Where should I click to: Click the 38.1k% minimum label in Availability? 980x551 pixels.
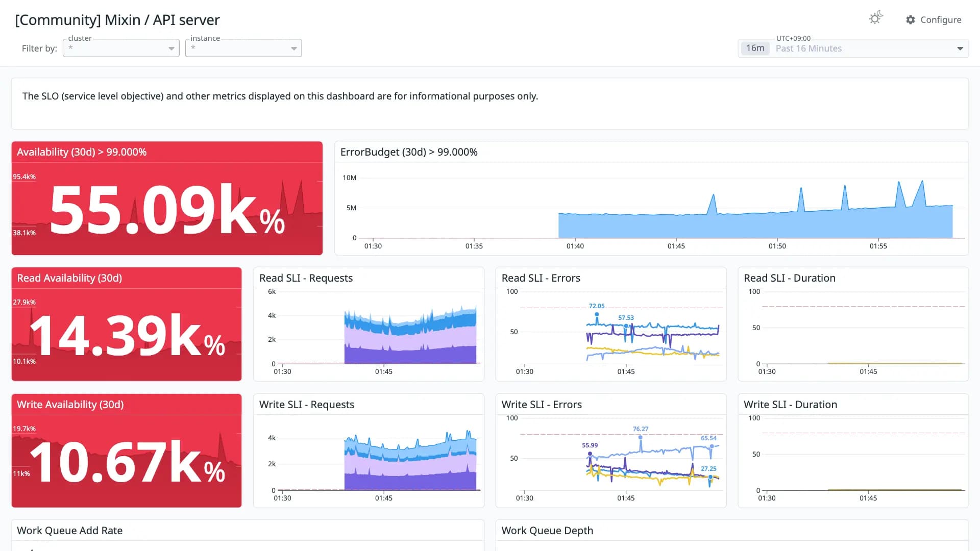point(24,233)
